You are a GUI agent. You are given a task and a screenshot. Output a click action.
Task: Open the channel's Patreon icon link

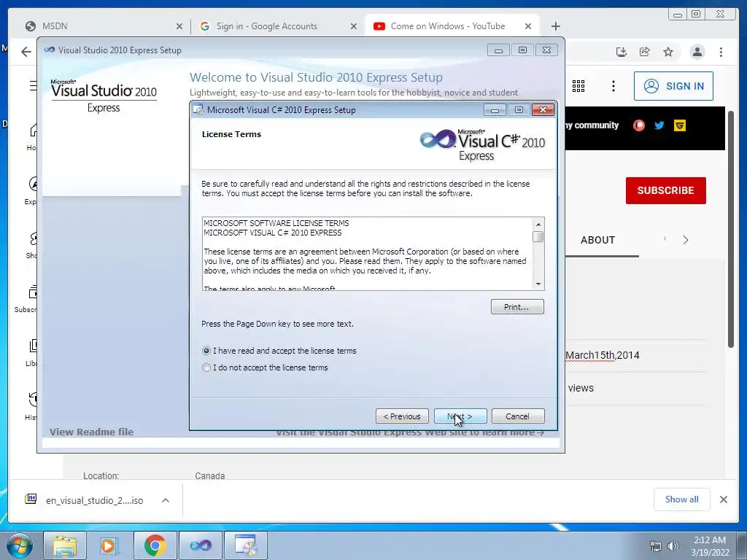pos(638,125)
